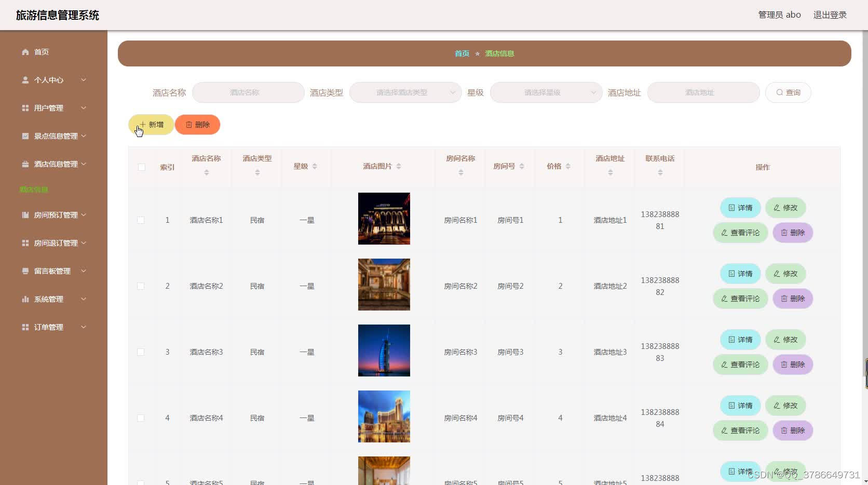Click the star separator icon in breadcrumb
The image size is (868, 485).
tap(478, 53)
